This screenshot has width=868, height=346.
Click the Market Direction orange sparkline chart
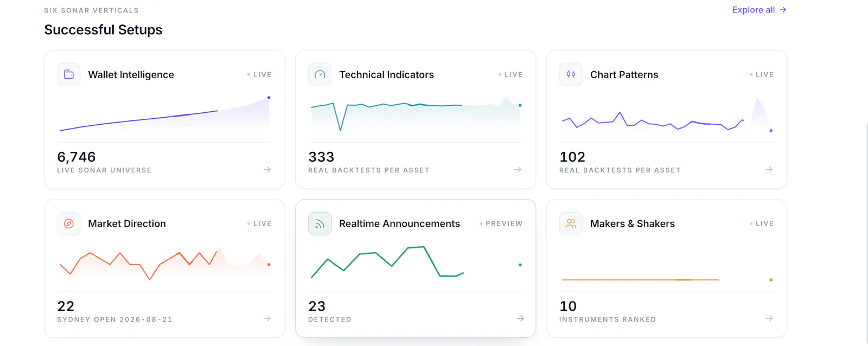coord(165,264)
